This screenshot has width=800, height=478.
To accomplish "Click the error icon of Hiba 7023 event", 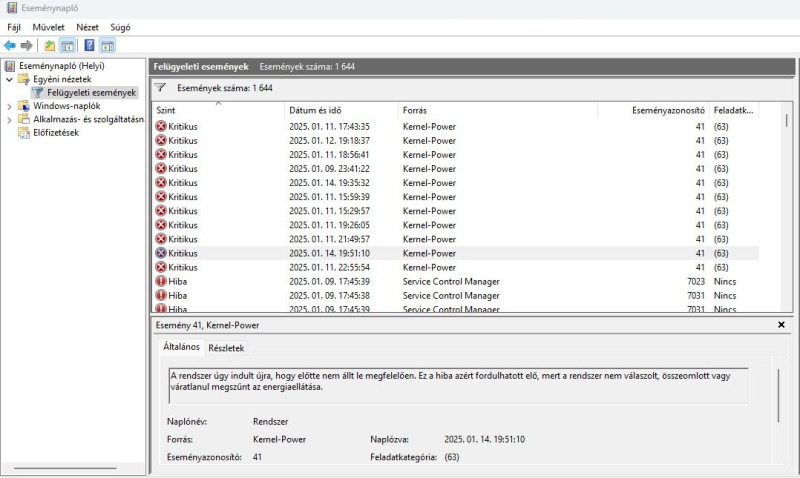I will pos(161,281).
